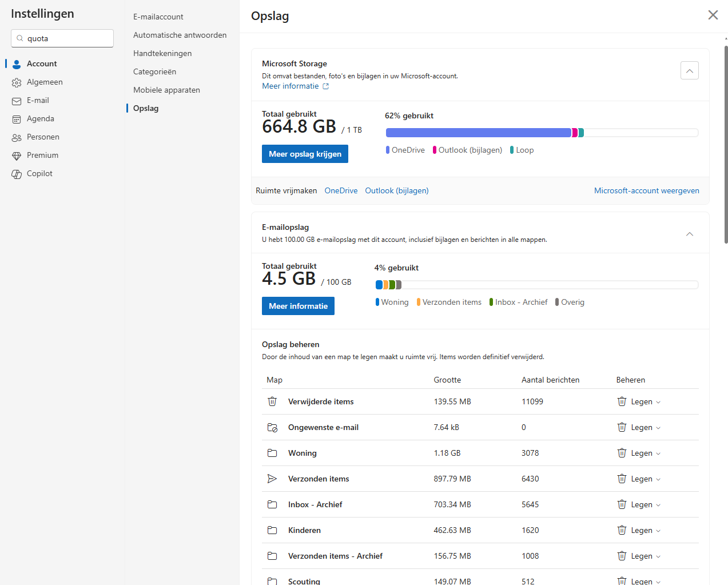Click the Aantal berichten column header
Image resolution: width=728 pixels, height=585 pixels.
click(550, 380)
